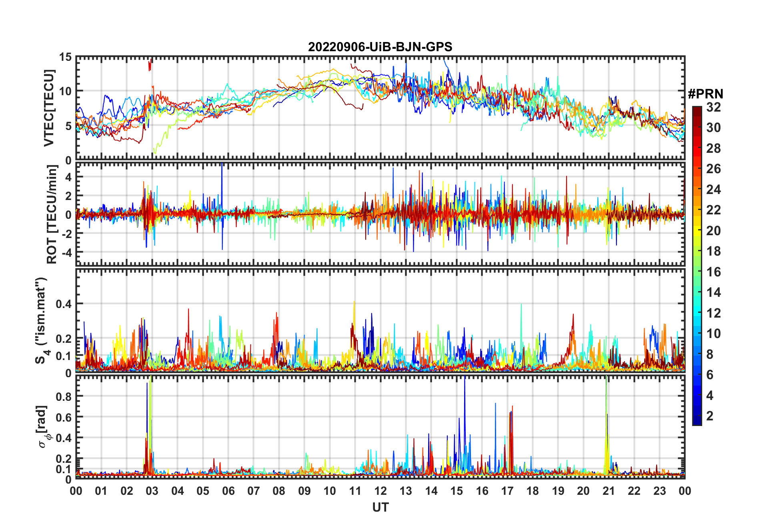761x532 pixels.
Task: Click the plot title 20220906-UiB-BJN-GPS
Action: click(x=380, y=47)
